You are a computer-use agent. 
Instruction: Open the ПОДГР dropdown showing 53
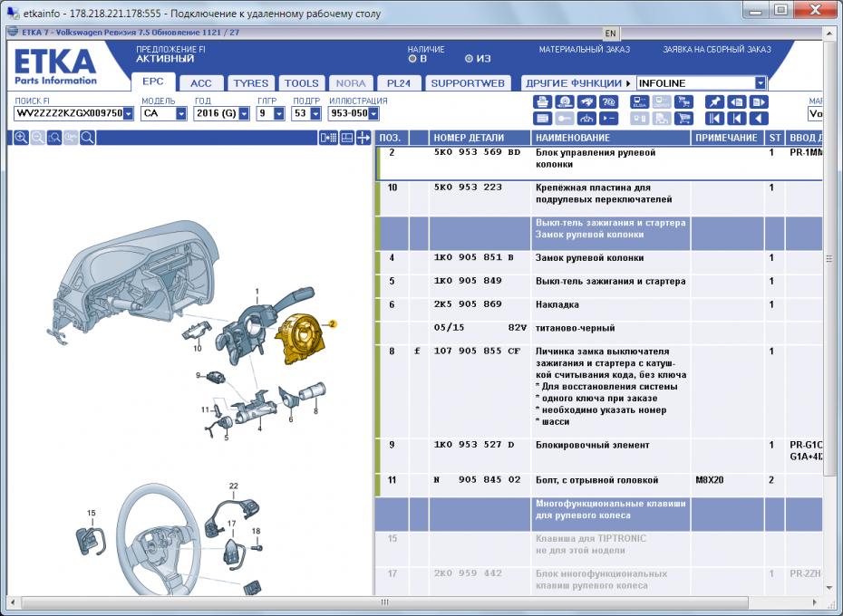click(315, 113)
